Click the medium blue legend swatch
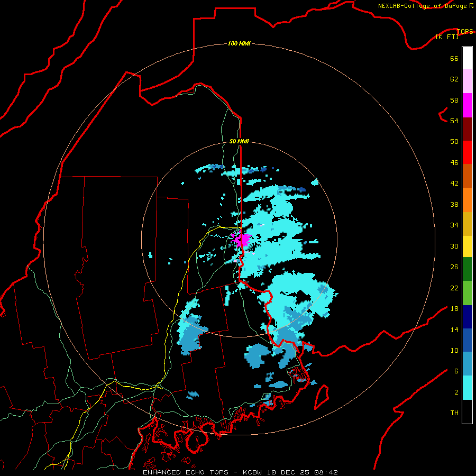 click(x=467, y=340)
